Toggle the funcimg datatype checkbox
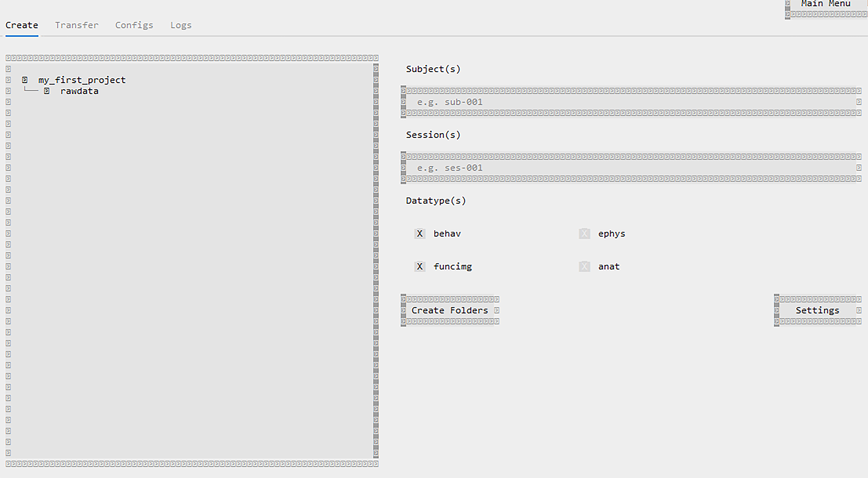 pos(419,267)
